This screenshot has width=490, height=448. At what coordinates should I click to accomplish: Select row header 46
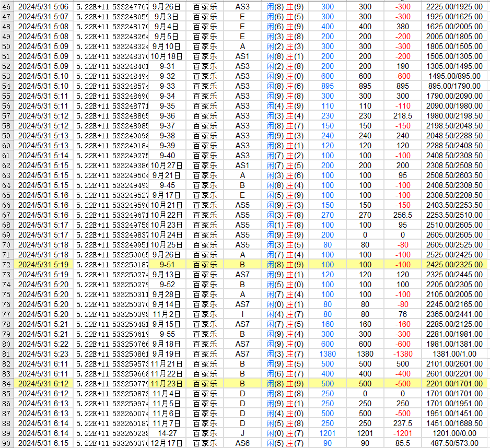[5, 6]
